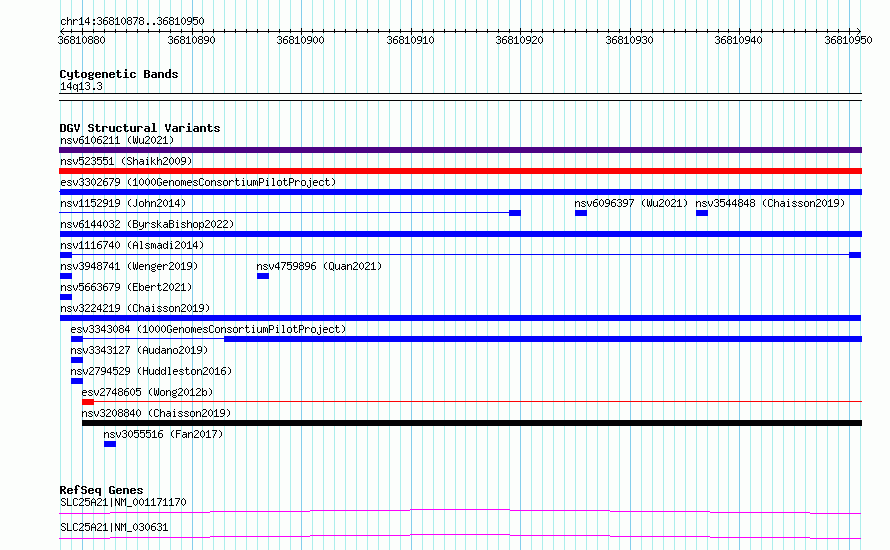
Task: Click red block under esv2748605
Action: pyautogui.click(x=88, y=402)
